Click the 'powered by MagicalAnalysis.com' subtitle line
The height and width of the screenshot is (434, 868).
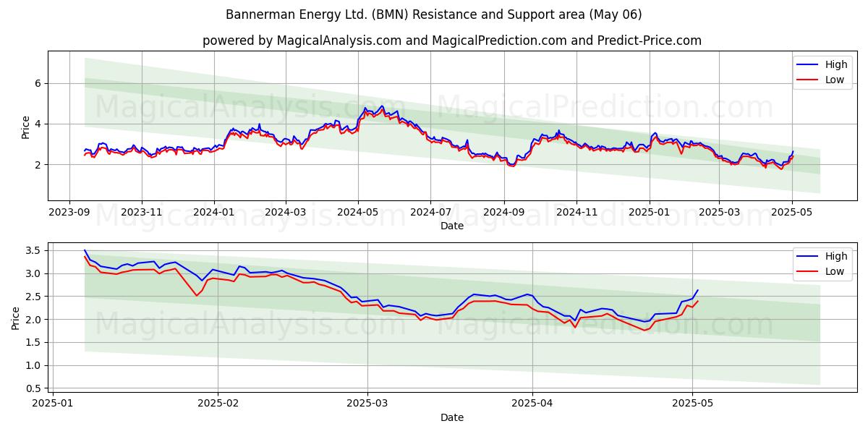(452, 41)
